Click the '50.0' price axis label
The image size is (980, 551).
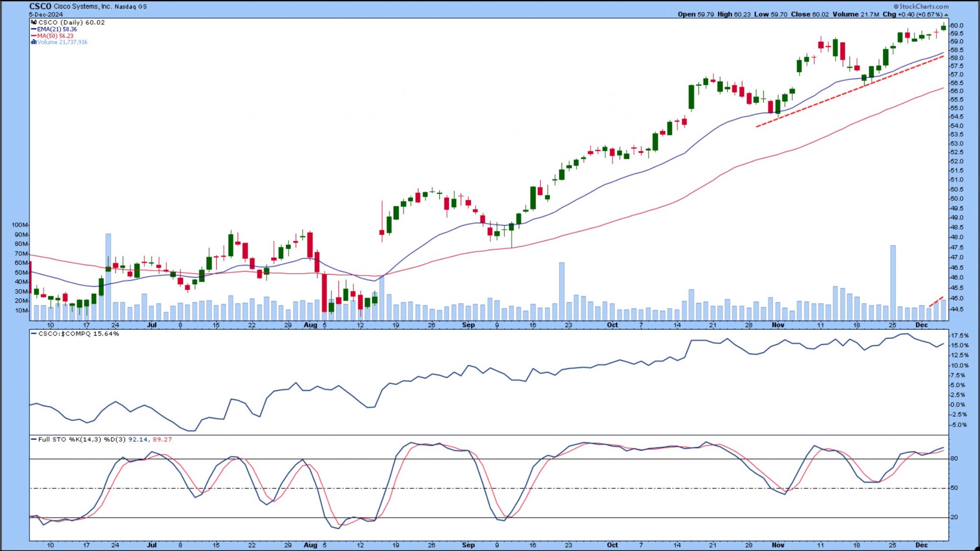click(957, 199)
